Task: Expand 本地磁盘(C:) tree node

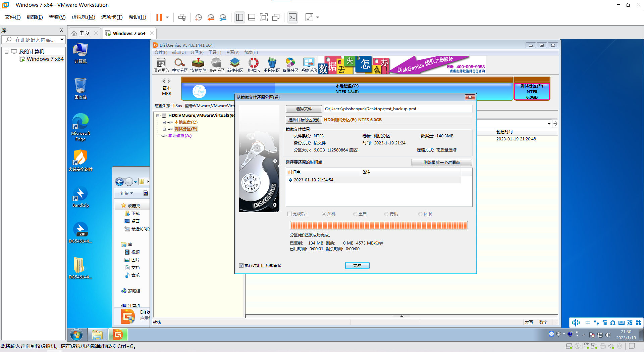Action: (x=164, y=122)
